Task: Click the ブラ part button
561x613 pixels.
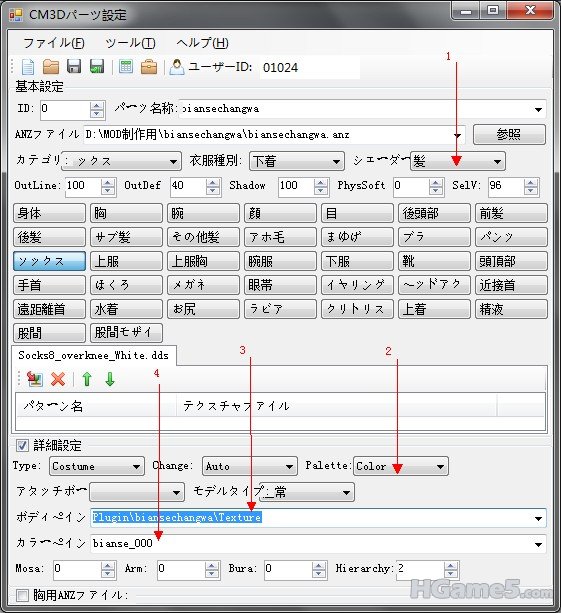Action: pos(434,237)
